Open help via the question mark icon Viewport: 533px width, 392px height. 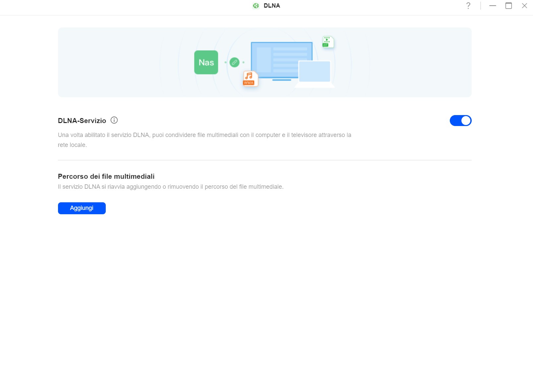[x=468, y=6]
